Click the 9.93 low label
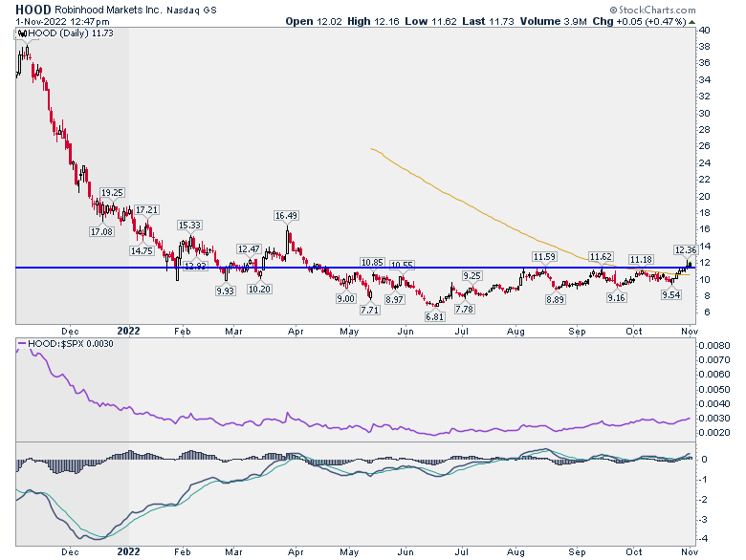The image size is (746, 560). tap(225, 291)
